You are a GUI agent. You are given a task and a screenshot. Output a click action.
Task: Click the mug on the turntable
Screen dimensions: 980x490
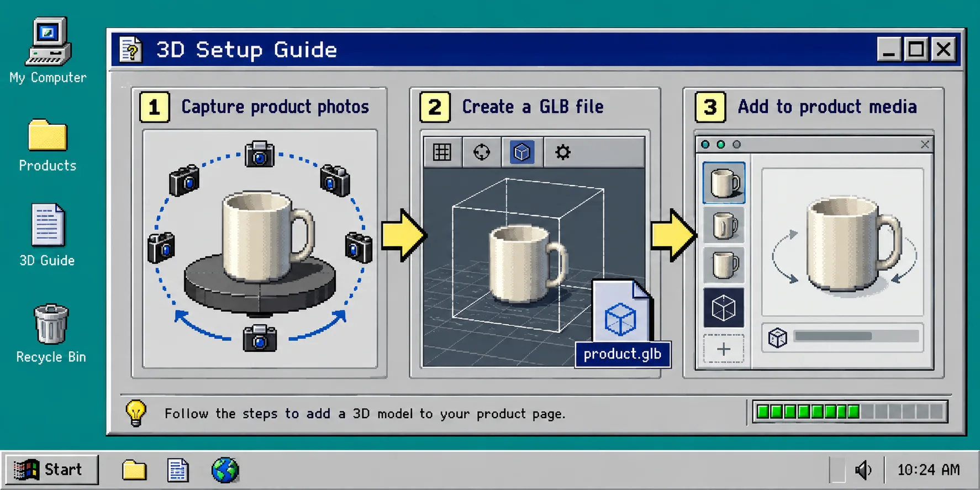pos(267,236)
